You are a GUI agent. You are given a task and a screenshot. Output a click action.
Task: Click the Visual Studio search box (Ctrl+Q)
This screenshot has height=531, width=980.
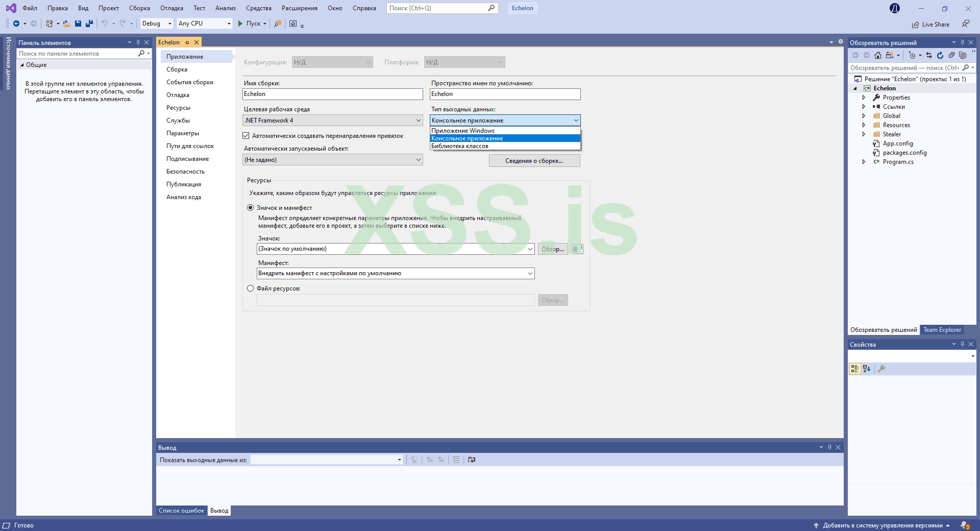click(x=442, y=8)
